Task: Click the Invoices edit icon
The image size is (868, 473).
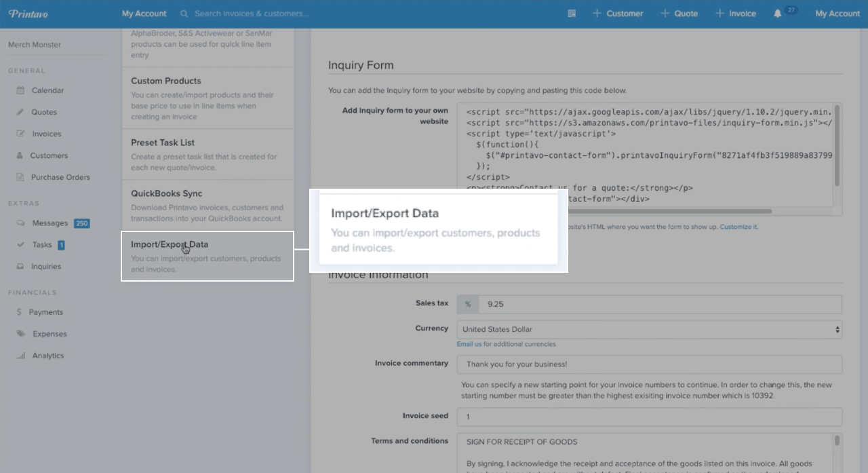Action: click(20, 134)
